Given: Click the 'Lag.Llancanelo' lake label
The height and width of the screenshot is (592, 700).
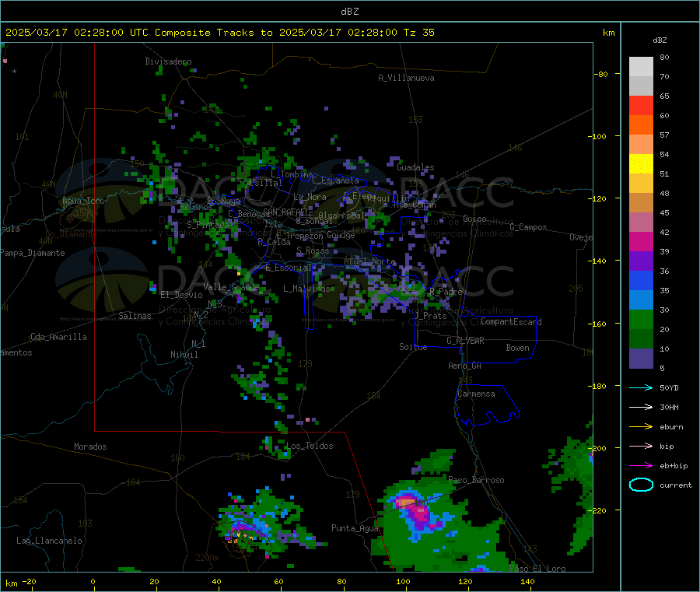Looking at the screenshot, I should [x=49, y=541].
